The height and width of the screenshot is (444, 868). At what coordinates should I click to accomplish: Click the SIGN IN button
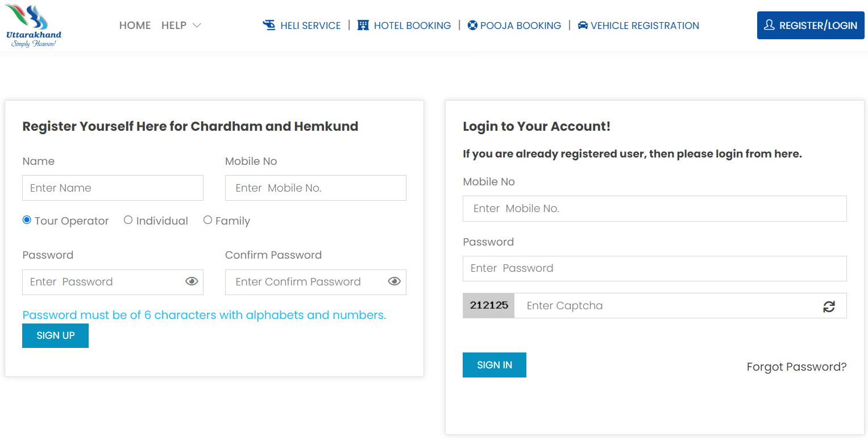pos(495,365)
